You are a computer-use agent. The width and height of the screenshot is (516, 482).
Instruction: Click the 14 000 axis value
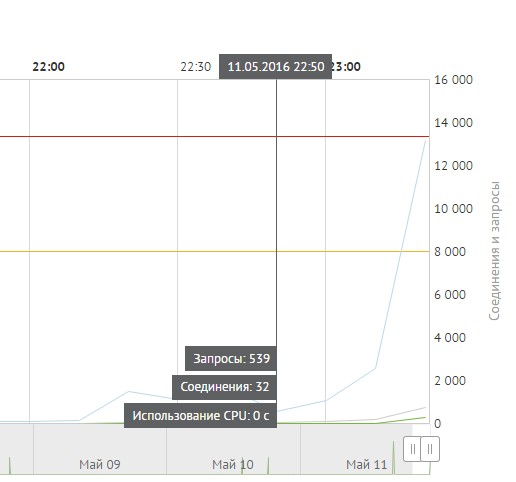pyautogui.click(x=453, y=123)
